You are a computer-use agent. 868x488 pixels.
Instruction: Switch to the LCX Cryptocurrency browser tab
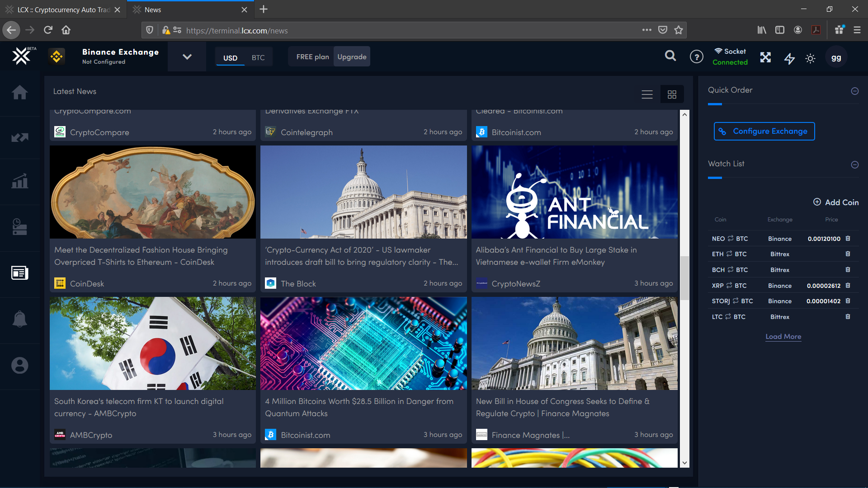(63, 9)
